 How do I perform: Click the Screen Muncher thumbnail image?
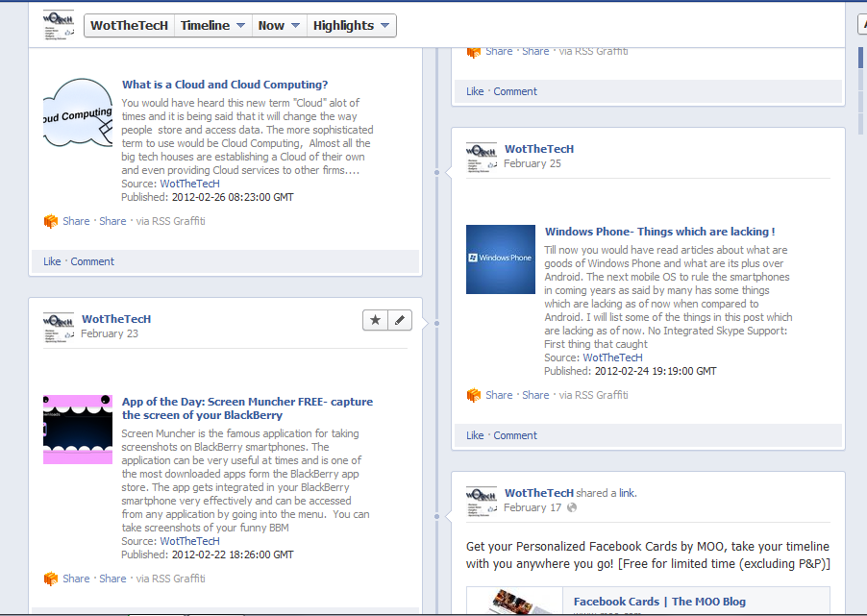78,430
